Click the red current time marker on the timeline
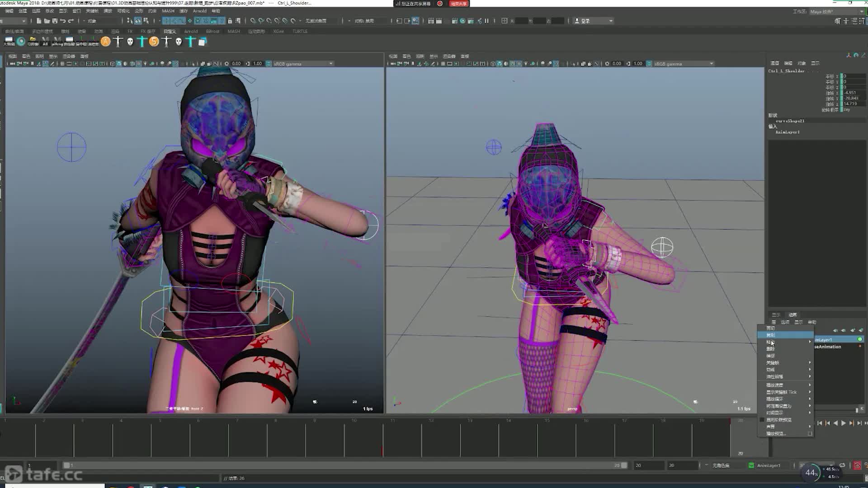 click(382, 451)
